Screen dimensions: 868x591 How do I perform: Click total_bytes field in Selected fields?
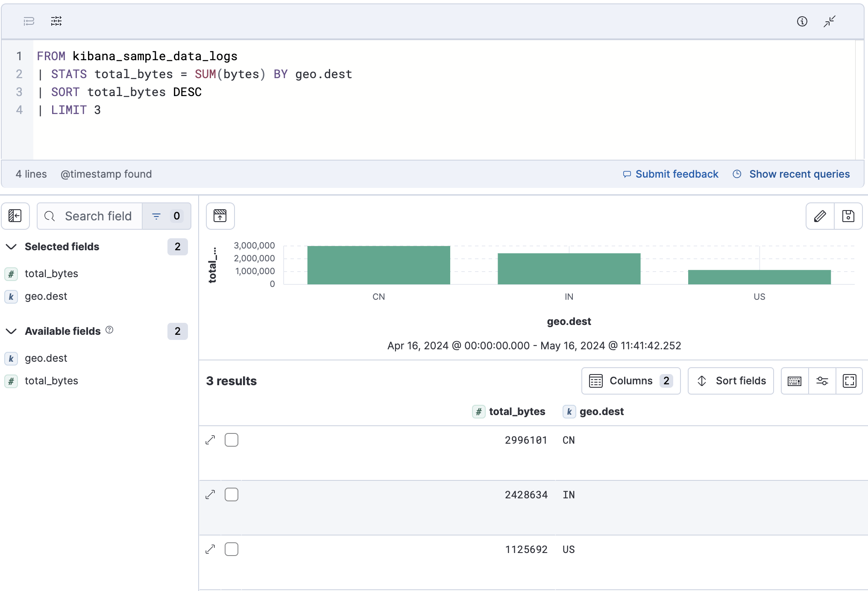[51, 273]
